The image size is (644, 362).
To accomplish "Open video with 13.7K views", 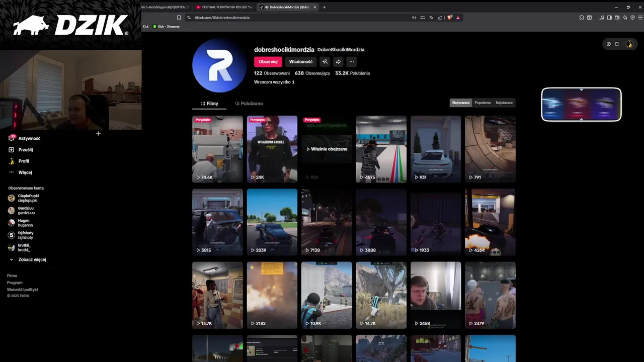I will coord(217,295).
